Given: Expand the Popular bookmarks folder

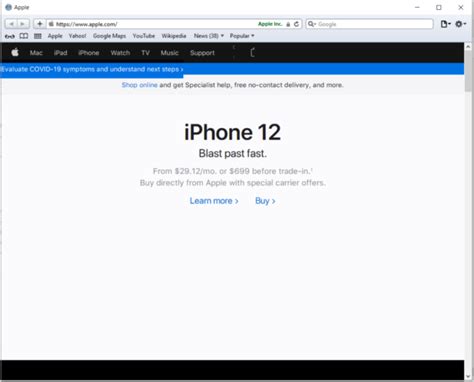Looking at the screenshot, I should click(x=242, y=36).
